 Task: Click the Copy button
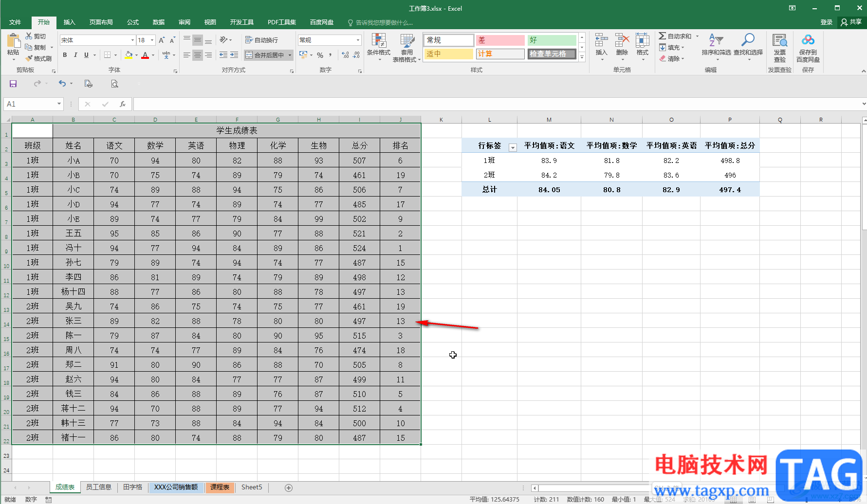36,47
